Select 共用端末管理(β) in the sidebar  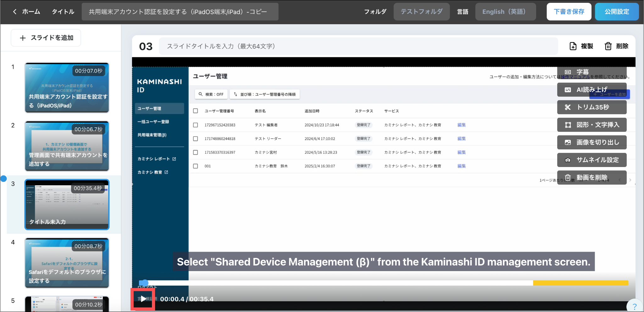pos(152,135)
